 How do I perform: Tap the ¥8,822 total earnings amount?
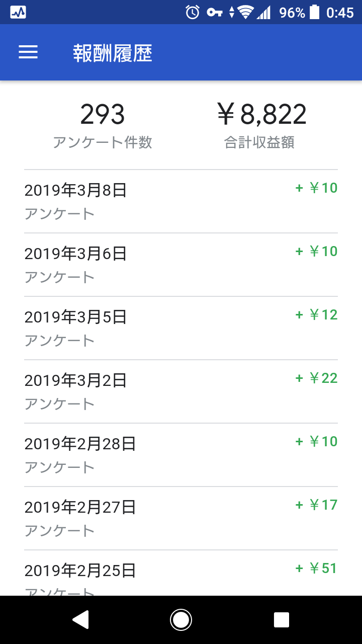(261, 115)
